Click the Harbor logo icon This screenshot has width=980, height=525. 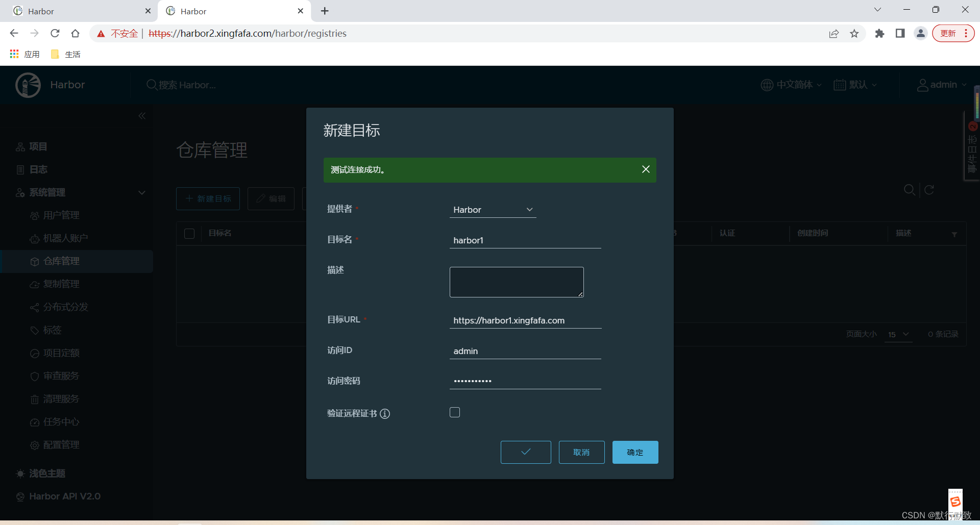click(x=28, y=85)
